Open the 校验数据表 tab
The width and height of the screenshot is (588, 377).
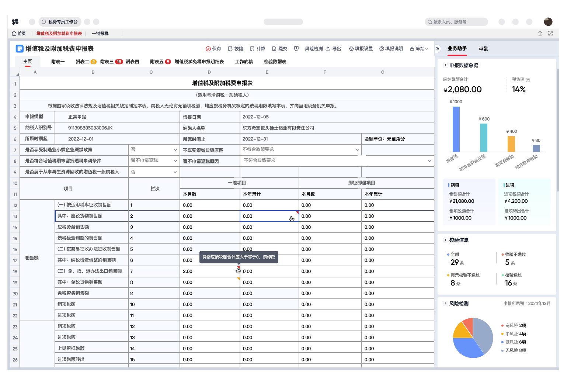(x=275, y=62)
